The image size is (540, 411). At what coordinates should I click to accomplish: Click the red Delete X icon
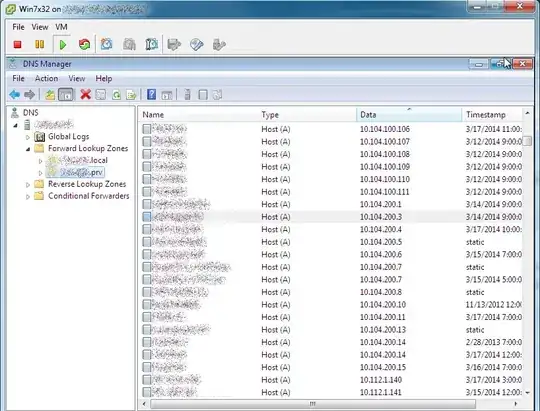(85, 94)
